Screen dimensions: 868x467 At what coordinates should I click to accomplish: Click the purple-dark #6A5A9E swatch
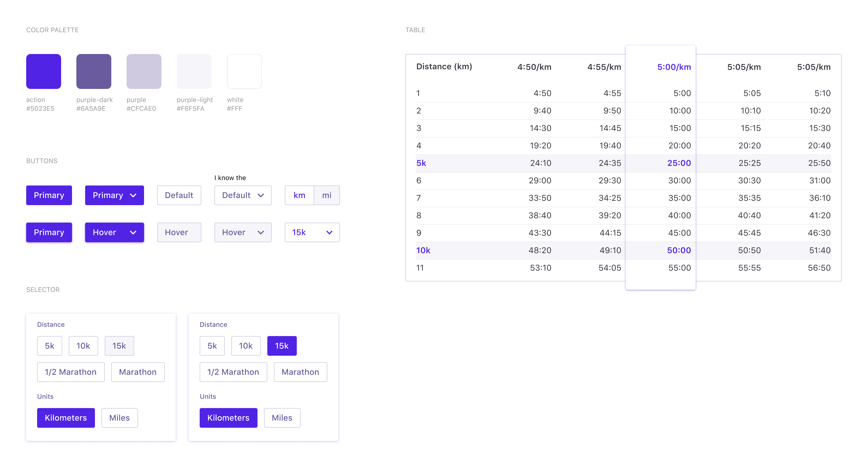[94, 71]
